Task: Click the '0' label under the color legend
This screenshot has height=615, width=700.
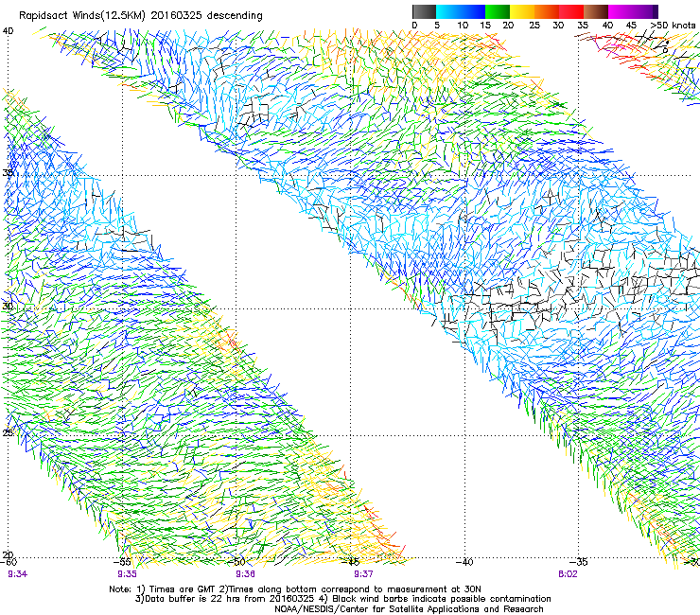Action: click(414, 26)
